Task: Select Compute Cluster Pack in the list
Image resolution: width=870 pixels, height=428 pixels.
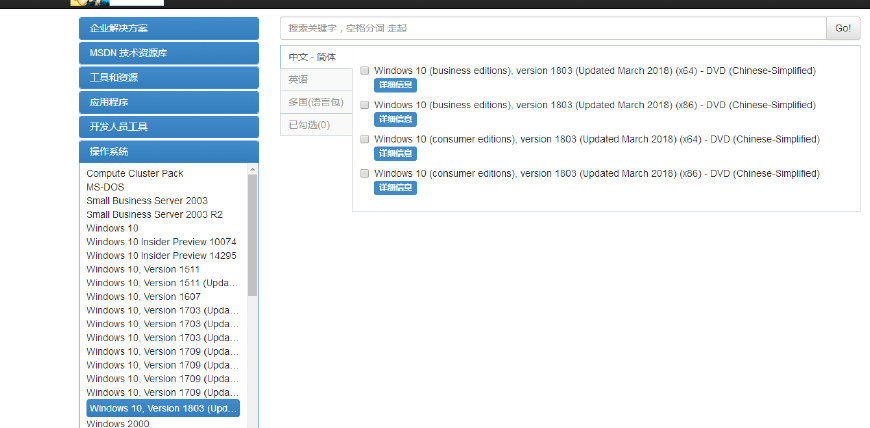Action: pos(135,174)
